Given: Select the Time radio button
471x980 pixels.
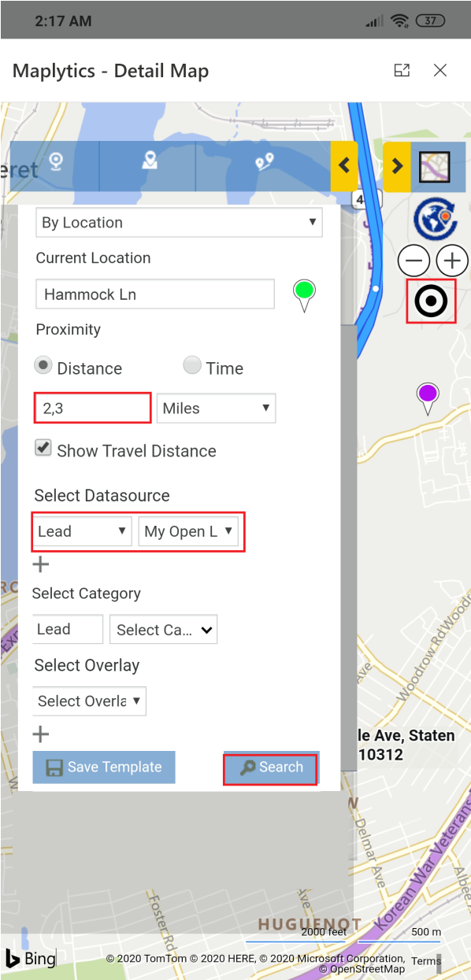Looking at the screenshot, I should click(x=192, y=366).
